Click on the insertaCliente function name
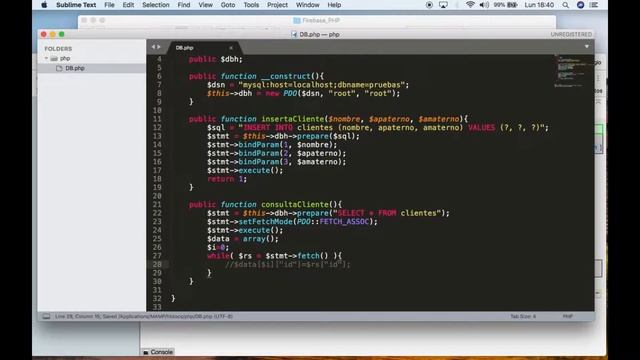640x360 pixels. (293, 119)
